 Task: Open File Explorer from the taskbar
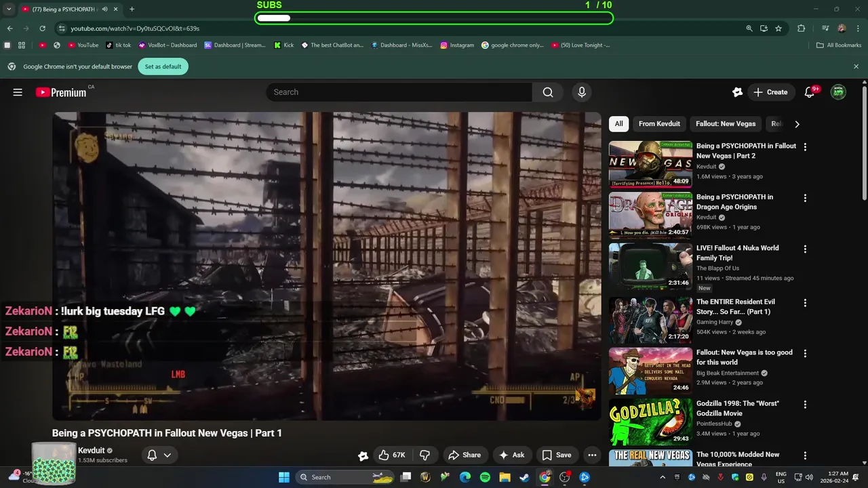coord(505,477)
